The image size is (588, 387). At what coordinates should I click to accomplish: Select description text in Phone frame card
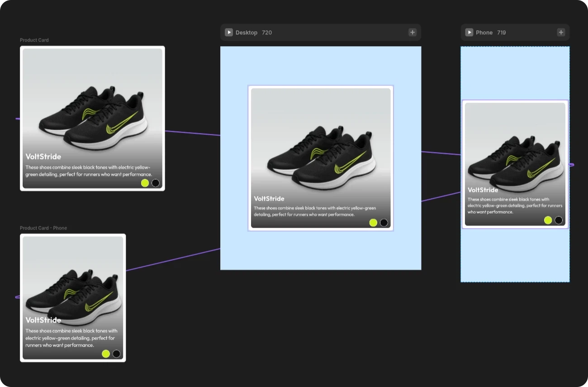pos(515,205)
